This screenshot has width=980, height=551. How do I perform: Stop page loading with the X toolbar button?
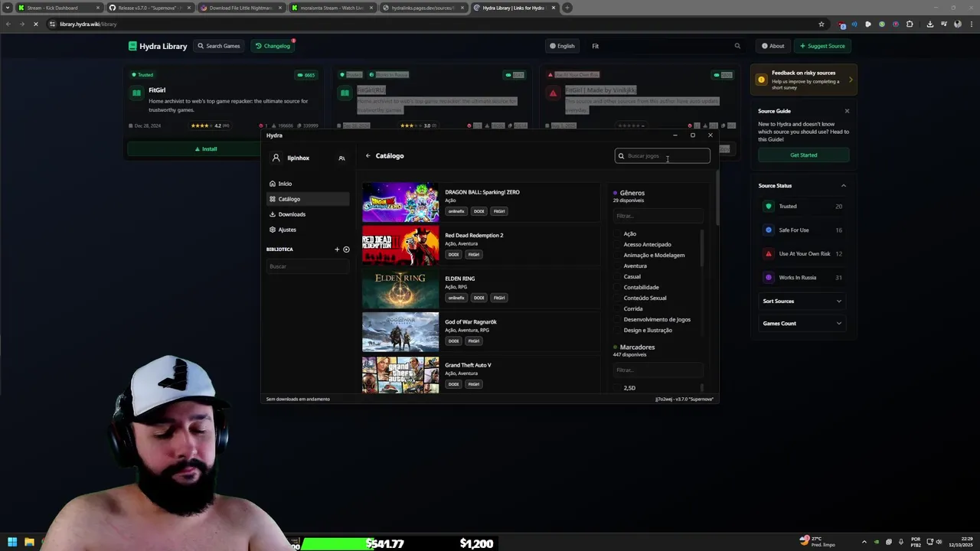35,24
